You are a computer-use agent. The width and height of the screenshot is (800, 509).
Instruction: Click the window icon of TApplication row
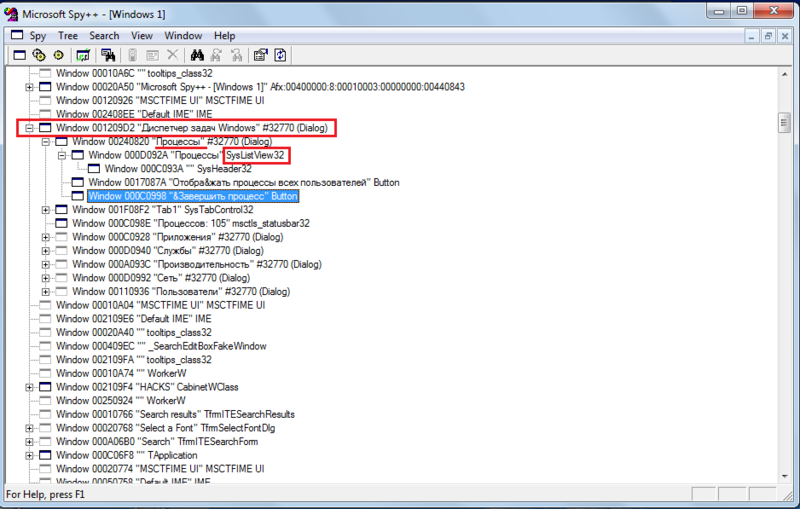45,455
